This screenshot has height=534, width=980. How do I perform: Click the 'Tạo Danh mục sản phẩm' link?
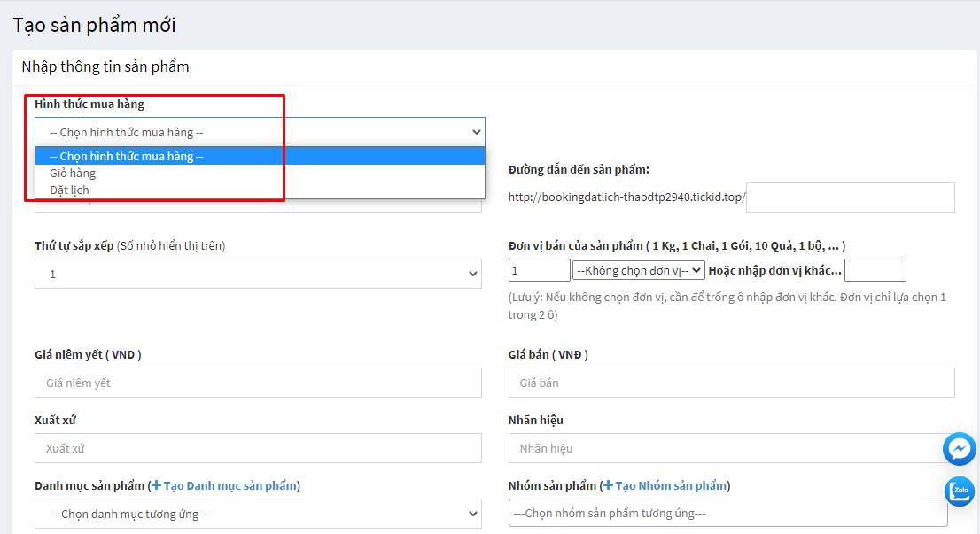click(x=229, y=485)
